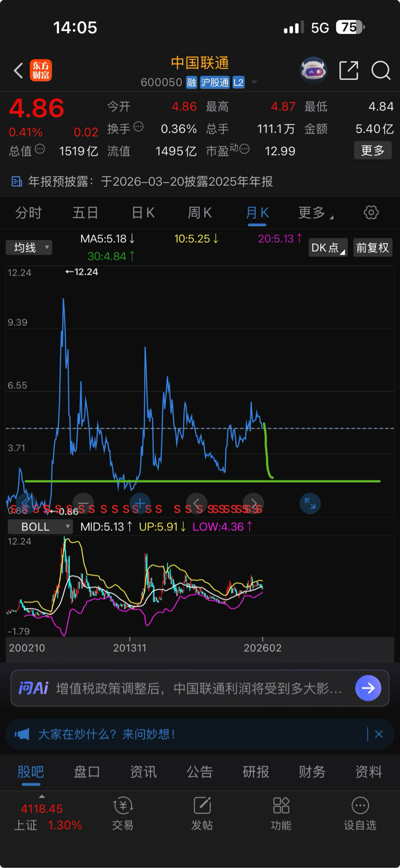Image resolution: width=400 pixels, height=868 pixels.
Task: Zoom in chart with plus button
Action: click(x=140, y=504)
